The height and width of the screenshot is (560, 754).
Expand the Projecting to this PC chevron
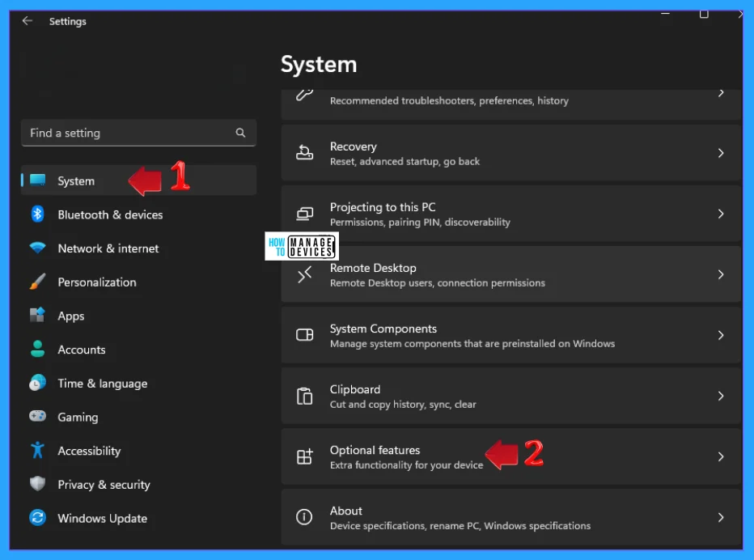pos(721,214)
